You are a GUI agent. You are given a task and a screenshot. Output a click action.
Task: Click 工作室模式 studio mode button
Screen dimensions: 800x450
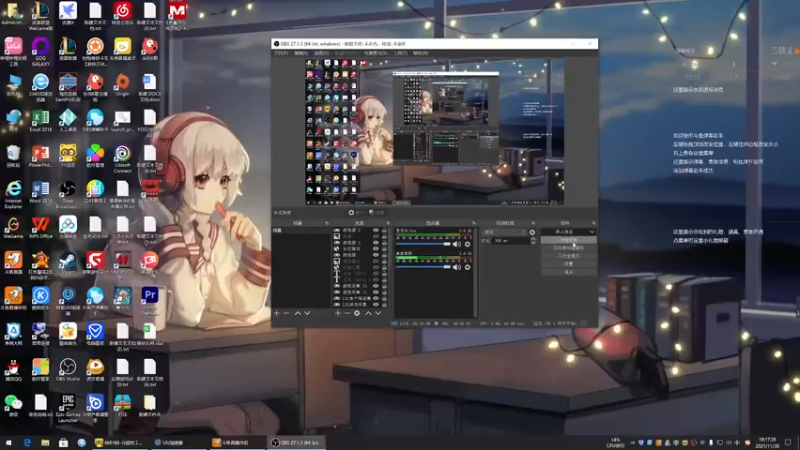point(568,256)
